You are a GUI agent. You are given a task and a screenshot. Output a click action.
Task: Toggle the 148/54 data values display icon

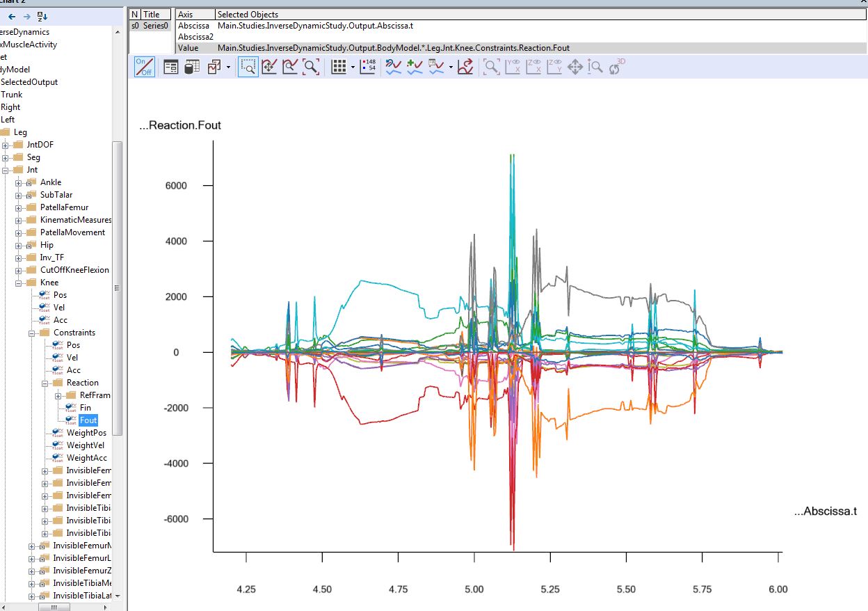pos(368,67)
